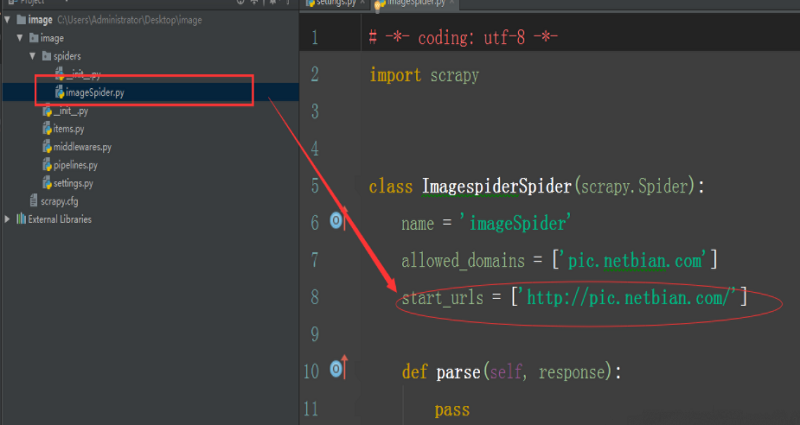Click the import keyword on line 2
800x425 pixels.
(x=395, y=75)
